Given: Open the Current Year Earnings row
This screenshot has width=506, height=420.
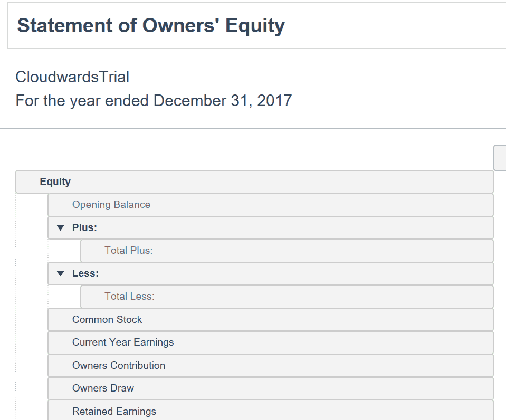Looking at the screenshot, I should (271, 342).
